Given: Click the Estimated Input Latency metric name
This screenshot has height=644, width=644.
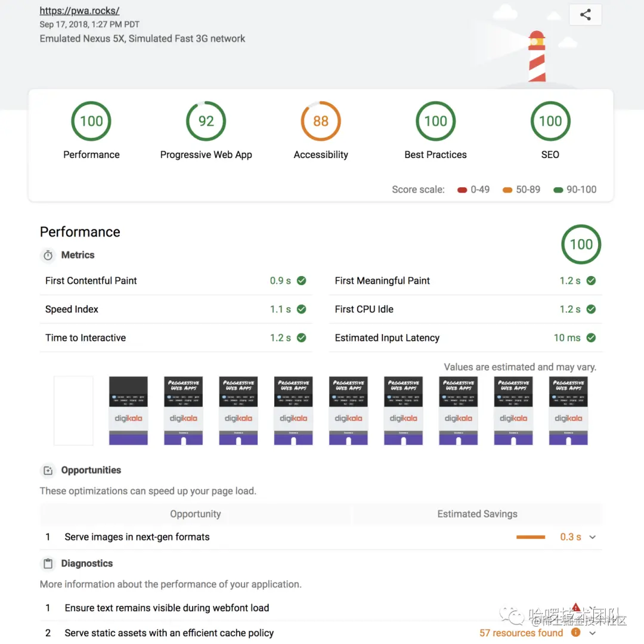Looking at the screenshot, I should click(x=387, y=338).
